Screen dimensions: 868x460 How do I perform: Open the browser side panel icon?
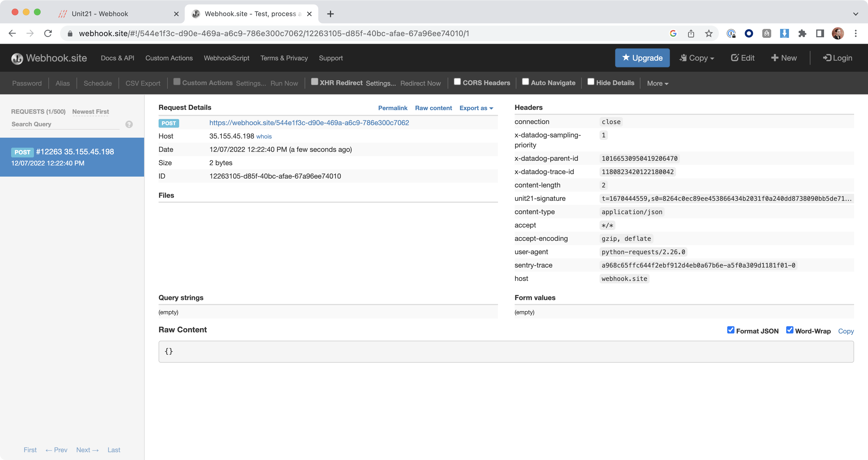tap(820, 33)
